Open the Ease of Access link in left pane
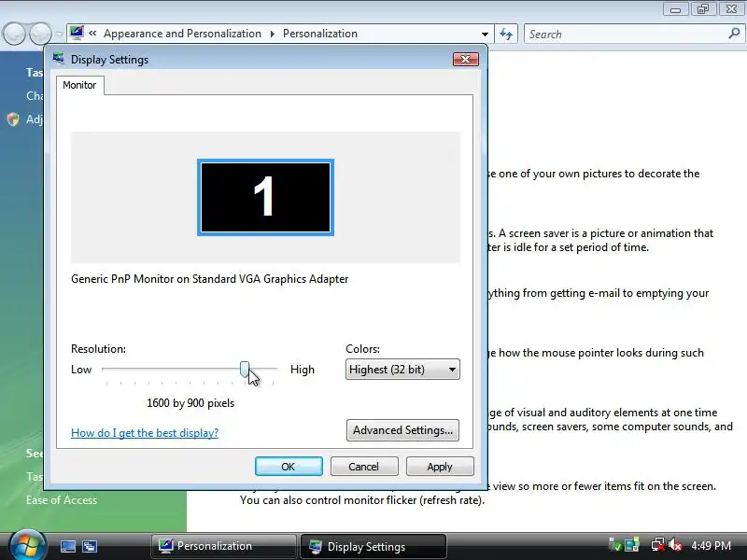This screenshot has width=747, height=560. (62, 500)
